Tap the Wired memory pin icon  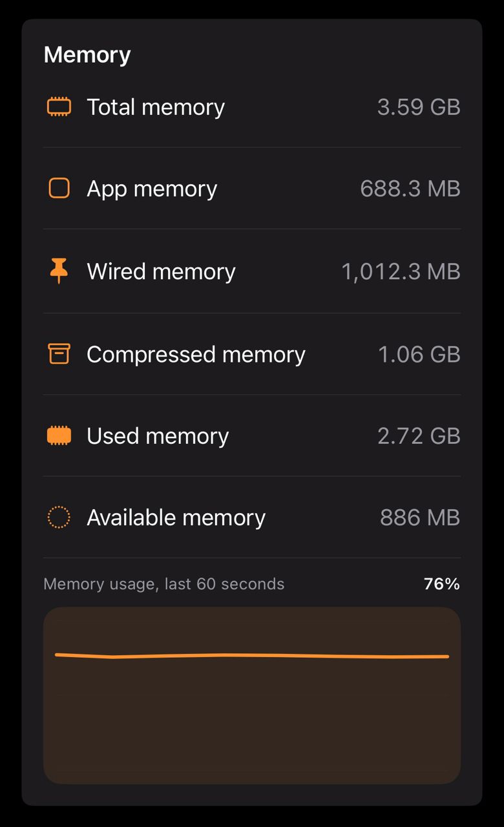click(59, 271)
